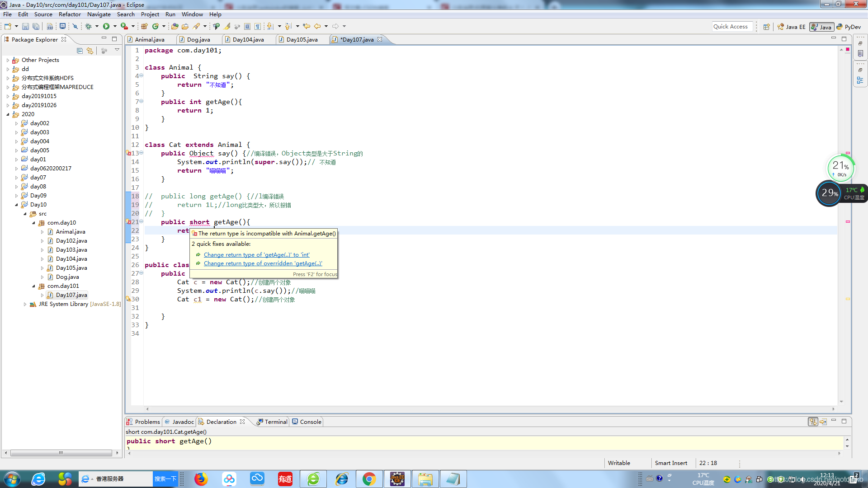The height and width of the screenshot is (488, 868).
Task: Collapse the Day10 project node
Action: 17,205
